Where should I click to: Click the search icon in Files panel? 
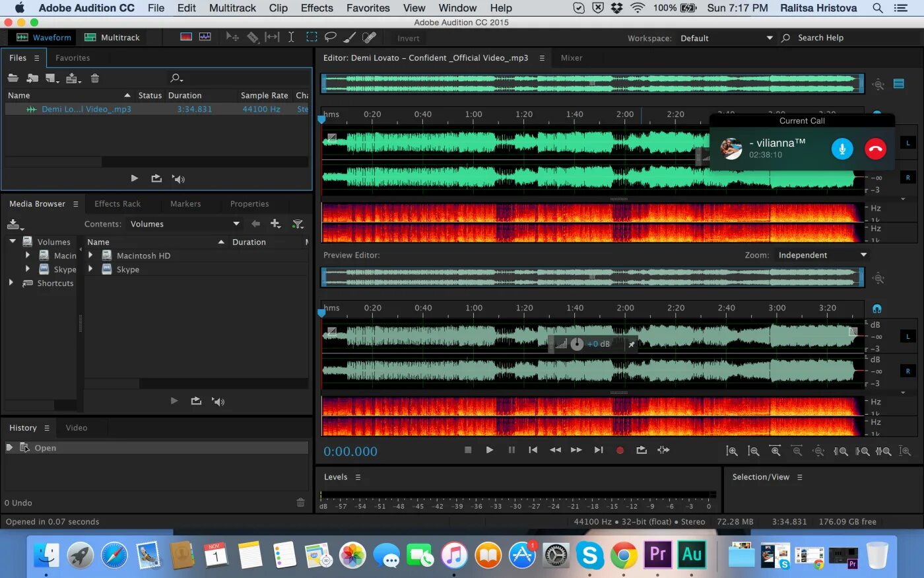point(176,78)
